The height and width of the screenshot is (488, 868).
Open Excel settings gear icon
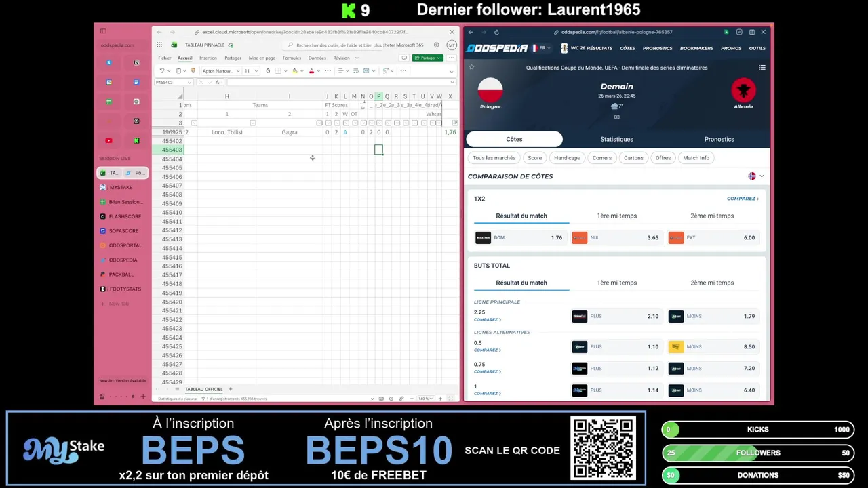(x=436, y=45)
